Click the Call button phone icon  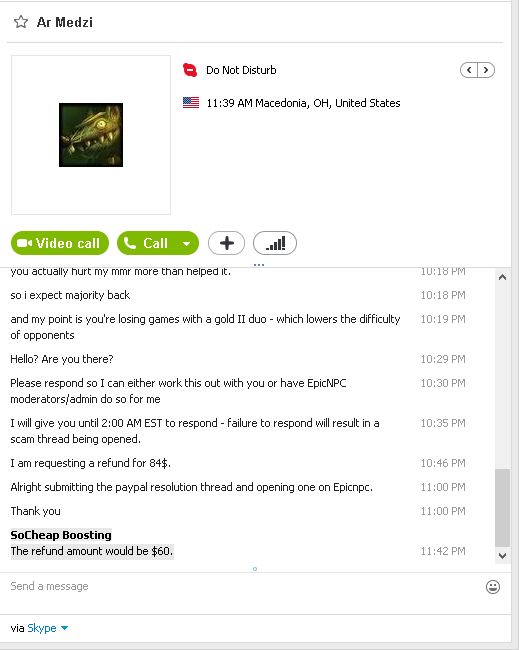130,243
